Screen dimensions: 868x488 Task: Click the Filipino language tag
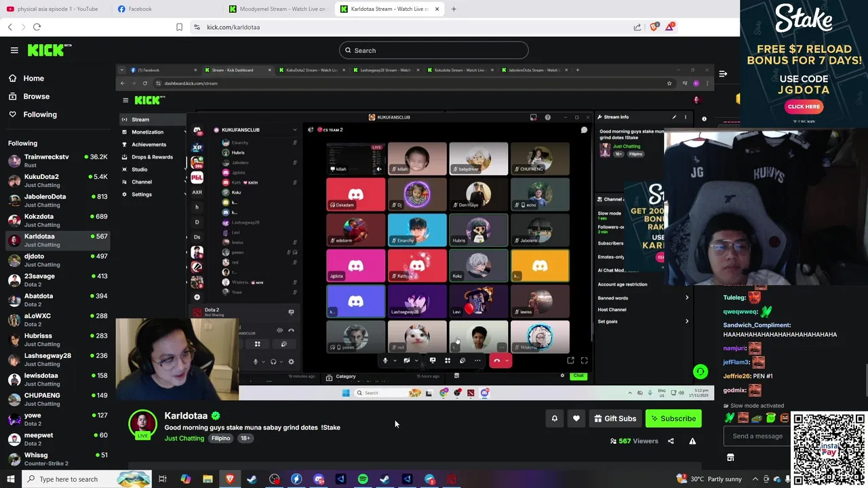click(x=220, y=439)
